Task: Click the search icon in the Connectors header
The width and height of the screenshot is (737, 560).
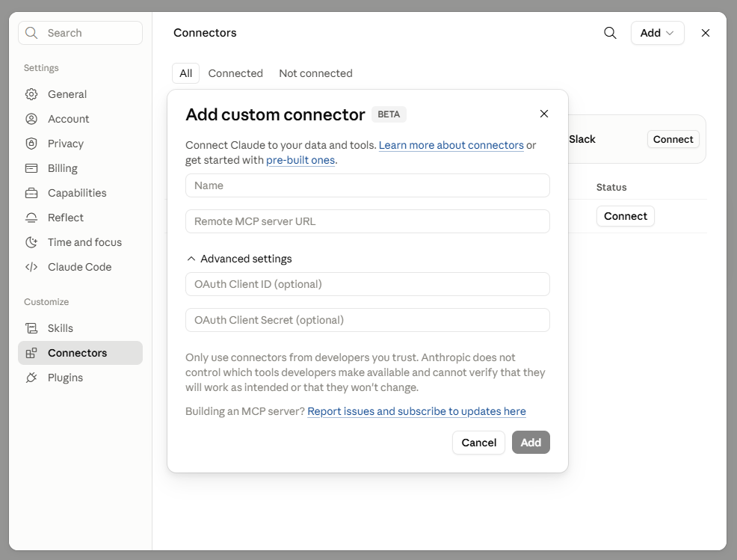Action: click(x=610, y=33)
